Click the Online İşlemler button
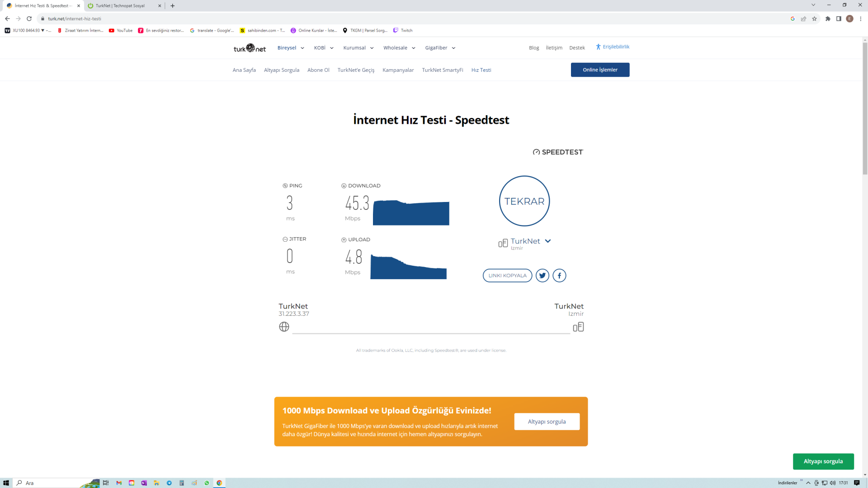Screen dimensions: 868x488 (599, 70)
